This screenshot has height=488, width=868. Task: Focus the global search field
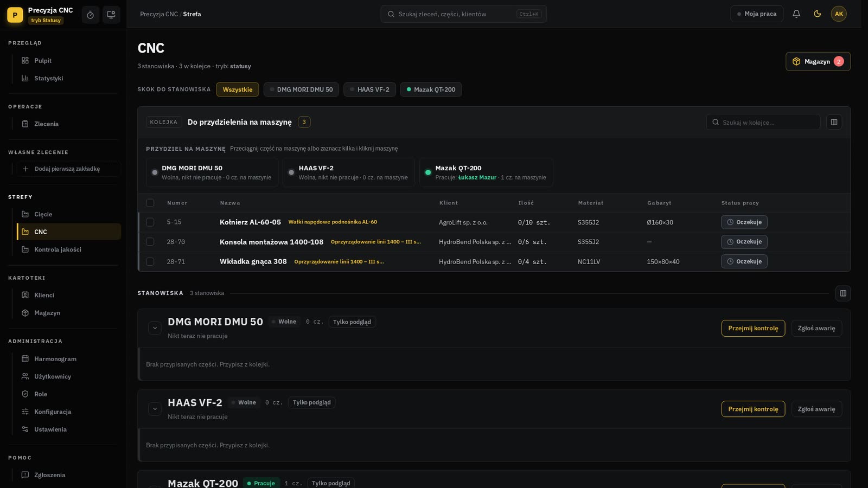tap(463, 14)
